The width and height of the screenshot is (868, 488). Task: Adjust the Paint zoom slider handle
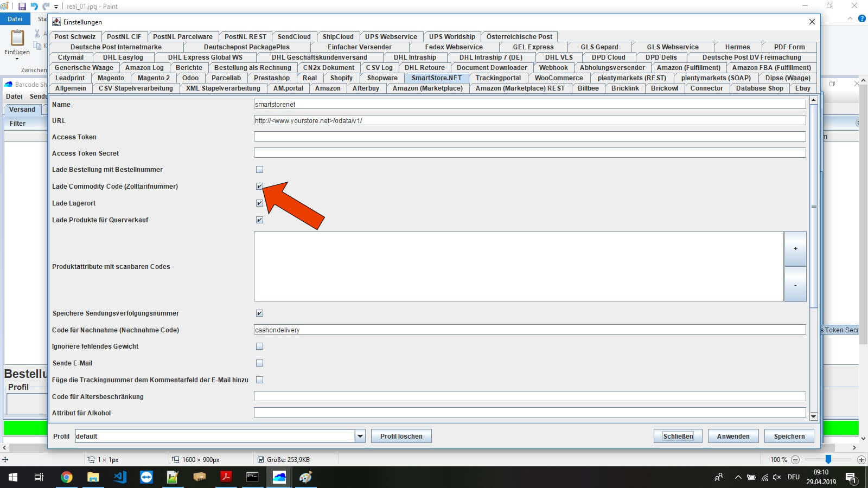pyautogui.click(x=828, y=459)
